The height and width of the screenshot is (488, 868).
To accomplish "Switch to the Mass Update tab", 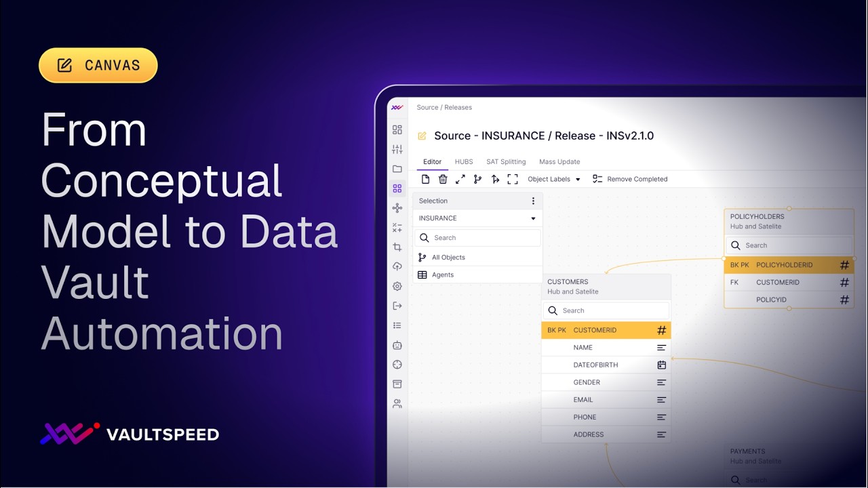I will coord(559,161).
